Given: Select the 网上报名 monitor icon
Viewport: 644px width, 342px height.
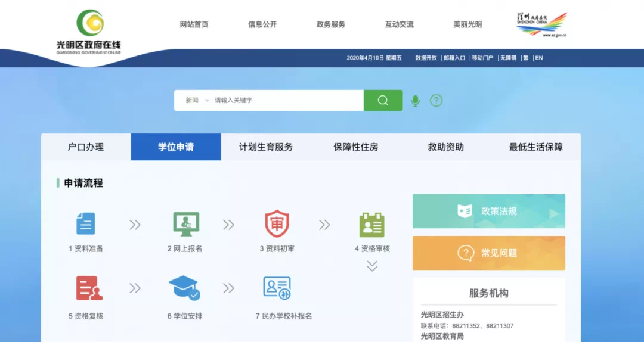Looking at the screenshot, I should click(185, 224).
